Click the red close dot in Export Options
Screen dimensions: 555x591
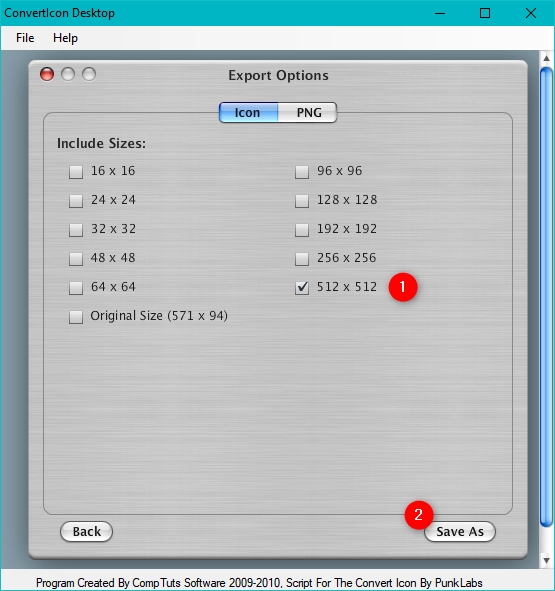pos(47,74)
